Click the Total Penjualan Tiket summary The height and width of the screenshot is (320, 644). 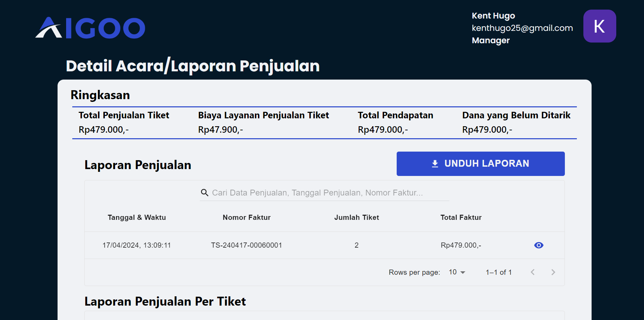tap(124, 122)
